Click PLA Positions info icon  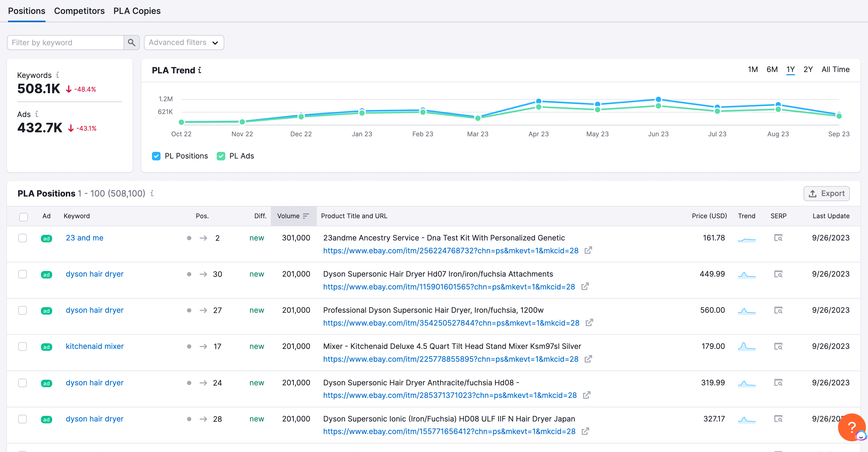point(152,193)
